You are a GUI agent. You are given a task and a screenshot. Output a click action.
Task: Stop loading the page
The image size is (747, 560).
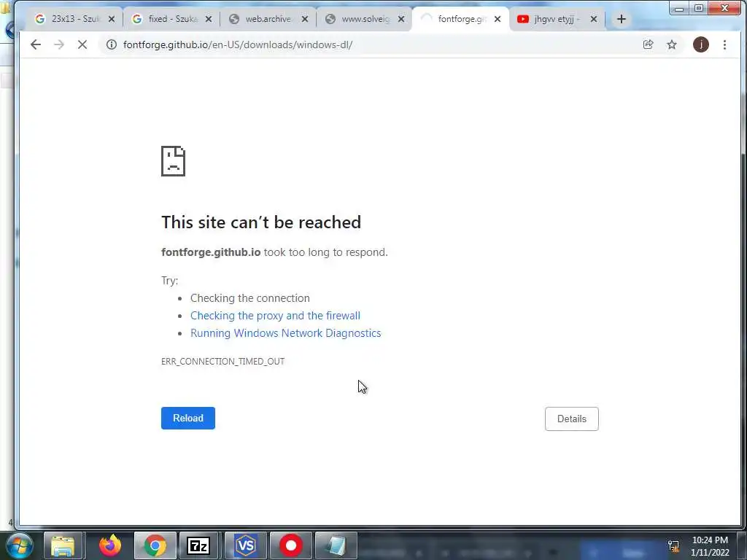[x=82, y=44]
